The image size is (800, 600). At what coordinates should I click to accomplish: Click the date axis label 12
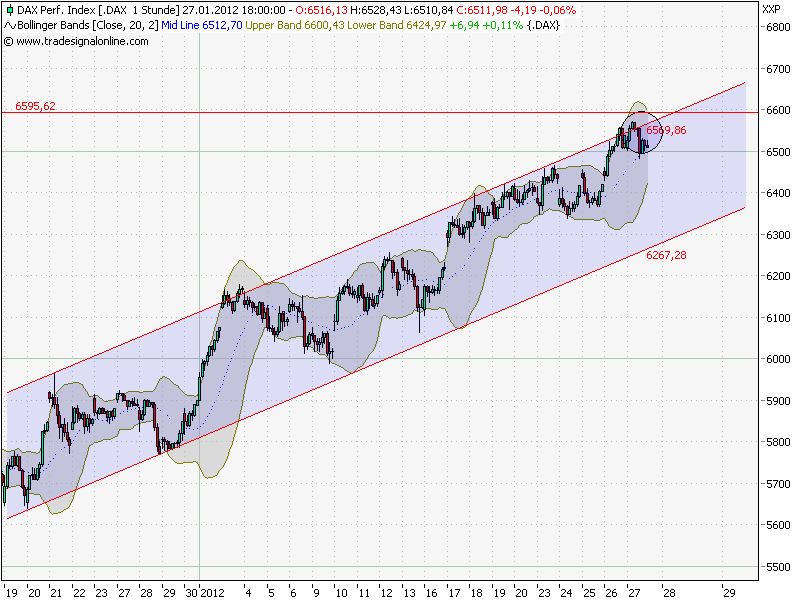click(387, 593)
